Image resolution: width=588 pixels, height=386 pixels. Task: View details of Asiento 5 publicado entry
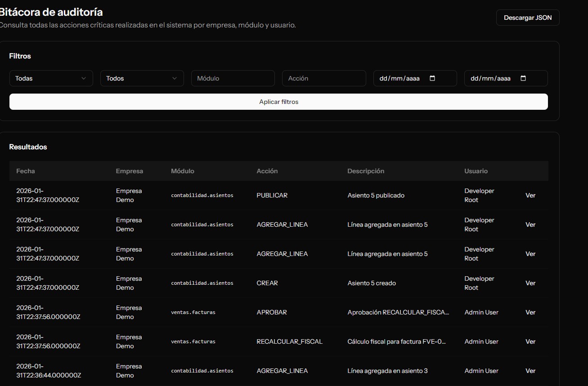click(x=530, y=195)
